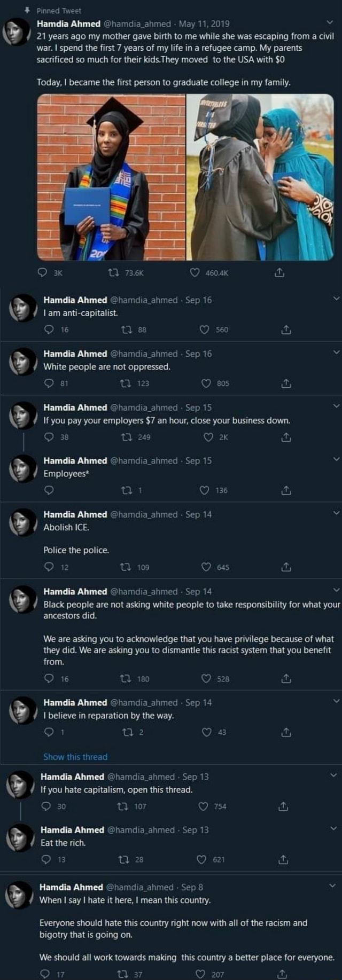Open the graduation portrait photo with diploma
The height and width of the screenshot is (980, 342).
point(111,177)
